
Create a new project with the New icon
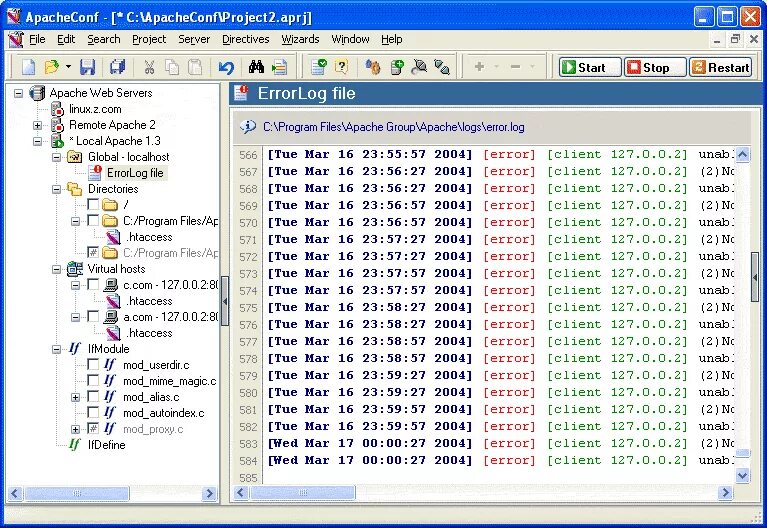point(28,67)
